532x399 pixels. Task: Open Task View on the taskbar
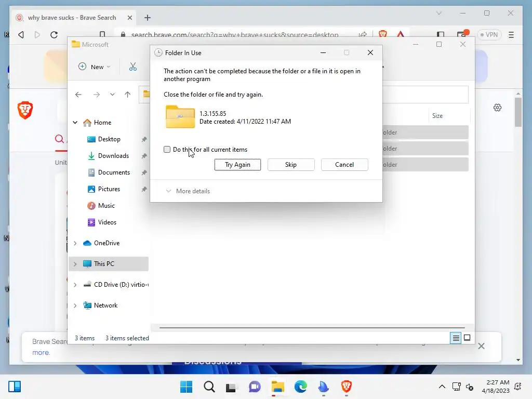tap(231, 387)
